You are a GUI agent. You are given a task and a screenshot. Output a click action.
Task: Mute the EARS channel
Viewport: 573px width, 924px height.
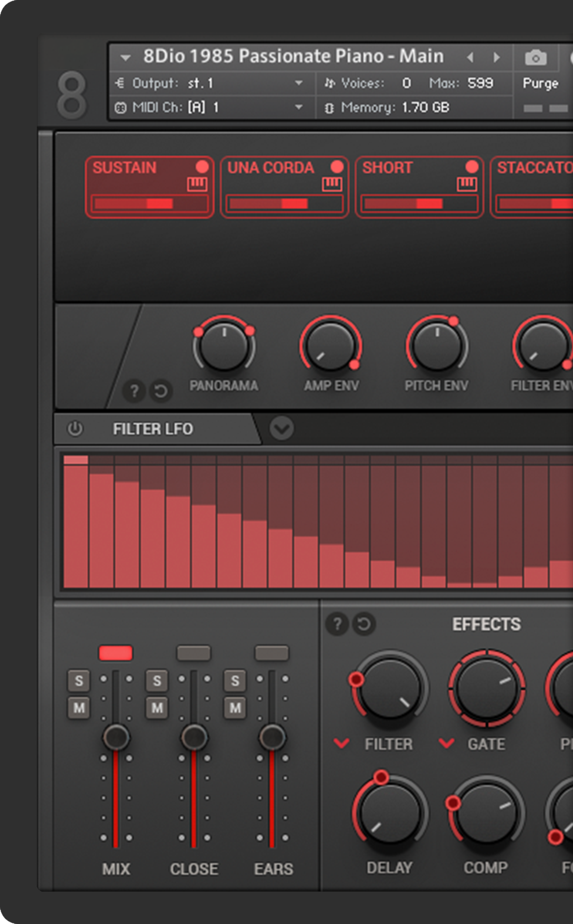[x=235, y=708]
